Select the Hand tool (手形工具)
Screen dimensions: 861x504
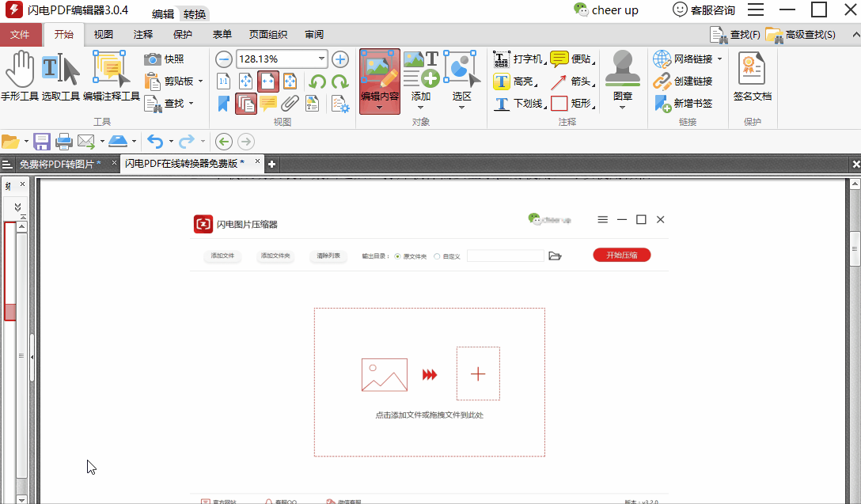tap(20, 76)
